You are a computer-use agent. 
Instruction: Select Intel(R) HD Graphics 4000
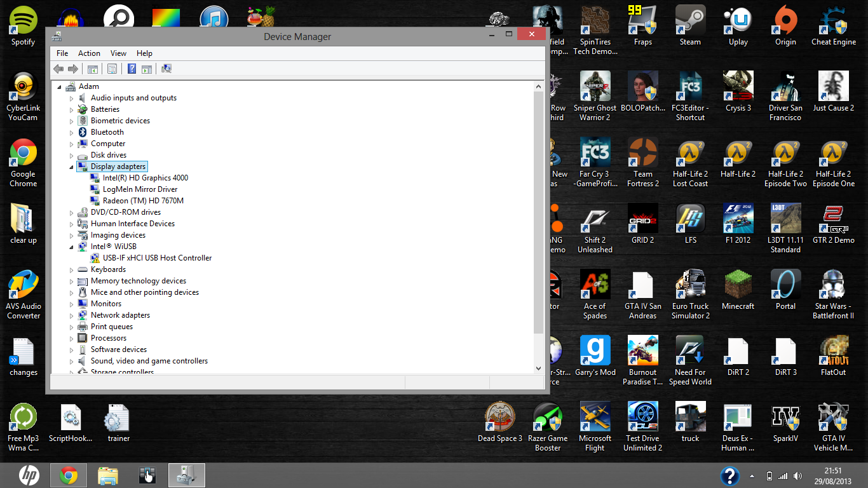pyautogui.click(x=146, y=178)
